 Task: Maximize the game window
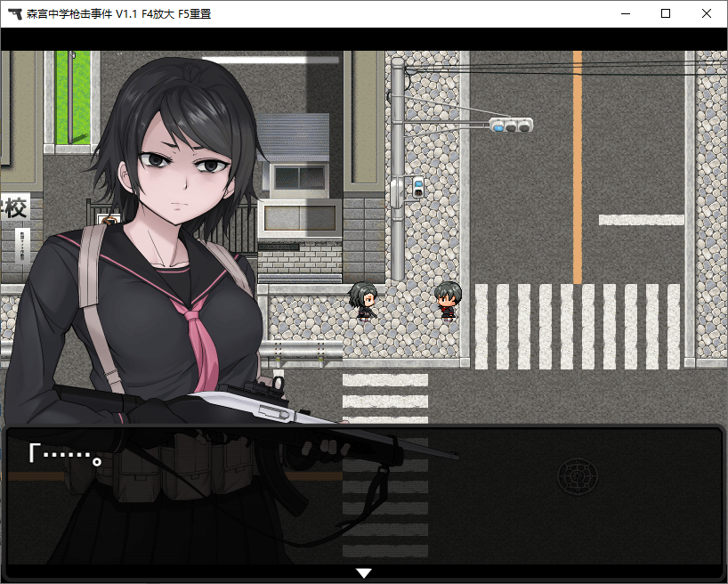665,14
